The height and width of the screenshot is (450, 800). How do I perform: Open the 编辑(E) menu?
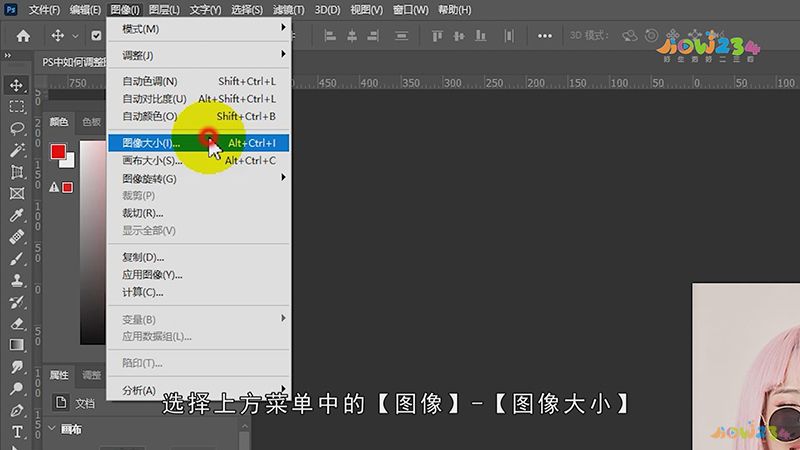coord(85,10)
